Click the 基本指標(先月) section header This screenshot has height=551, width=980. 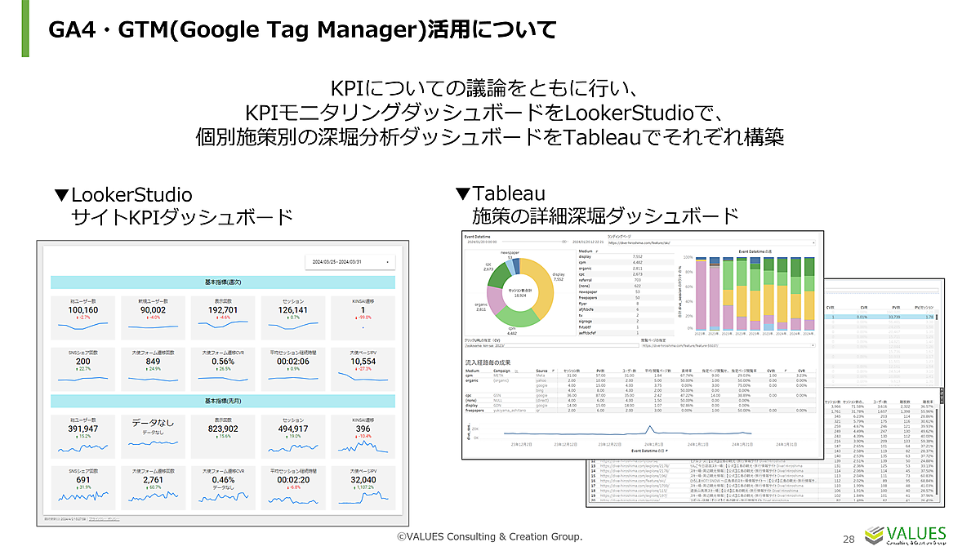[x=223, y=401]
